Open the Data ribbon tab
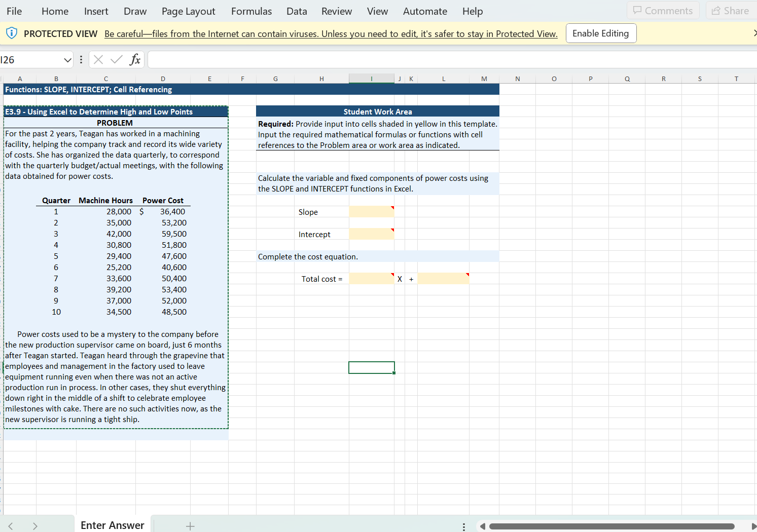Viewport: 757px width, 532px height. click(x=297, y=11)
